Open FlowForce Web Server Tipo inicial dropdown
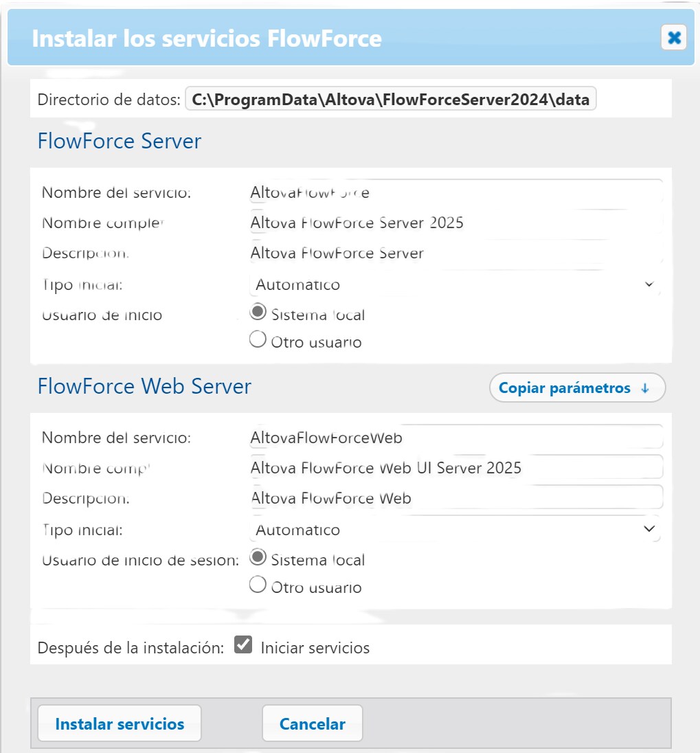700x753 pixels. tap(455, 530)
